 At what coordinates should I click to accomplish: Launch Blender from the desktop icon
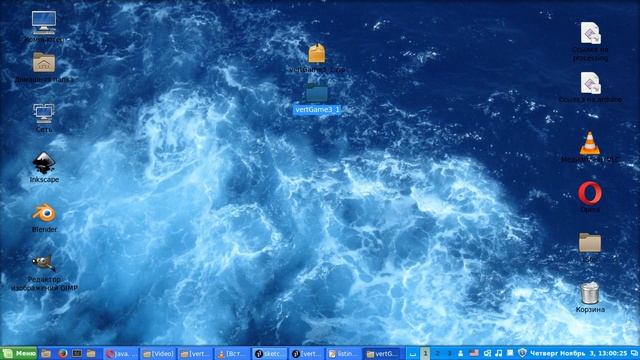pyautogui.click(x=44, y=213)
